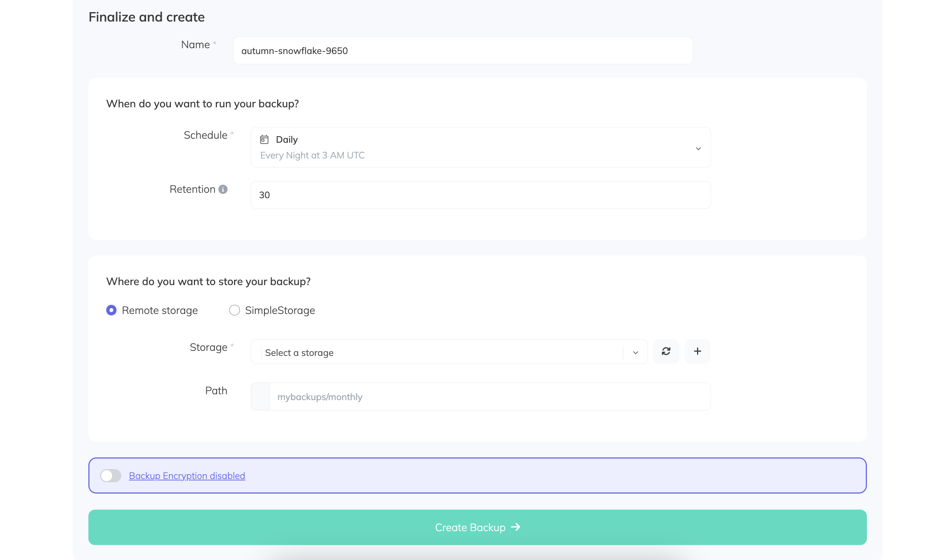Viewport: 937px width, 560px height.
Task: Click the storage dropdown chevron arrow
Action: (x=635, y=352)
